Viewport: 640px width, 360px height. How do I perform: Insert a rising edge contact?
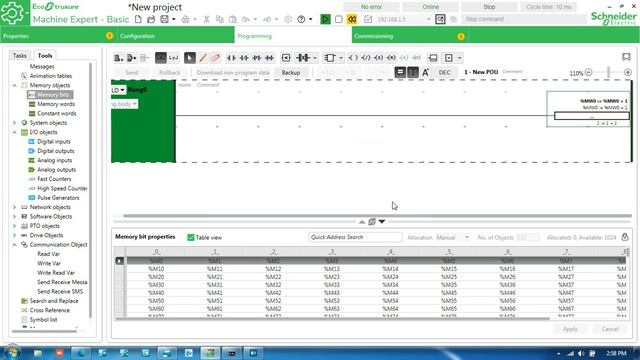257,58
